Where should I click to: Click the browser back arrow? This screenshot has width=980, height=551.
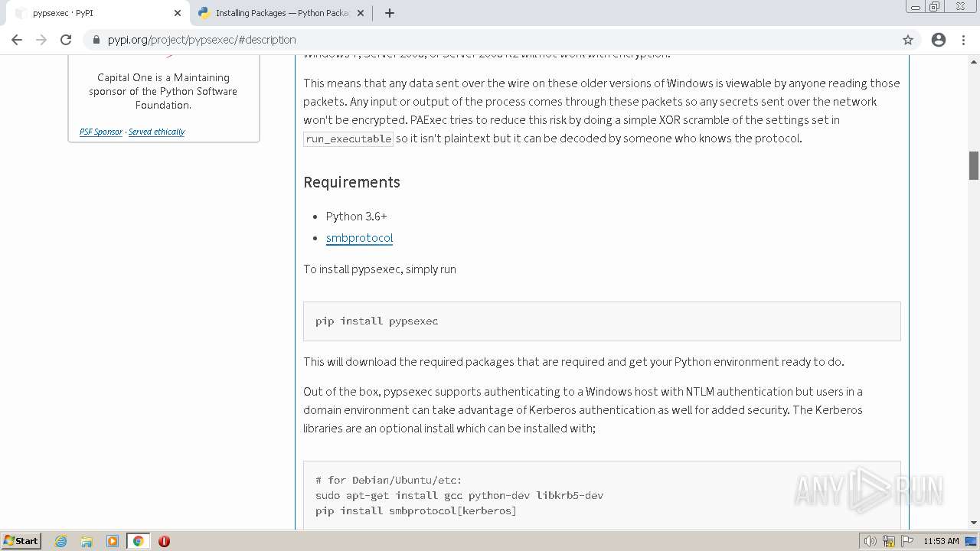point(17,40)
